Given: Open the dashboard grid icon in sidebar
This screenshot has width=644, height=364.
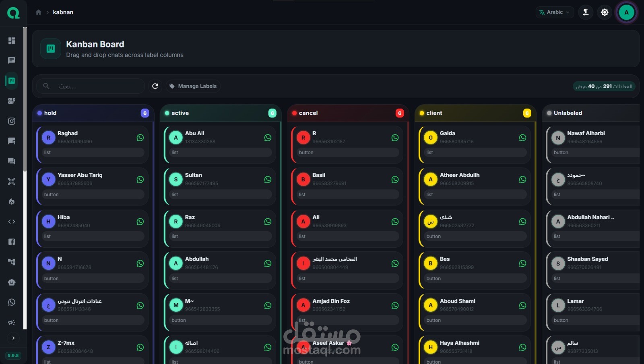Looking at the screenshot, I should 12,41.
